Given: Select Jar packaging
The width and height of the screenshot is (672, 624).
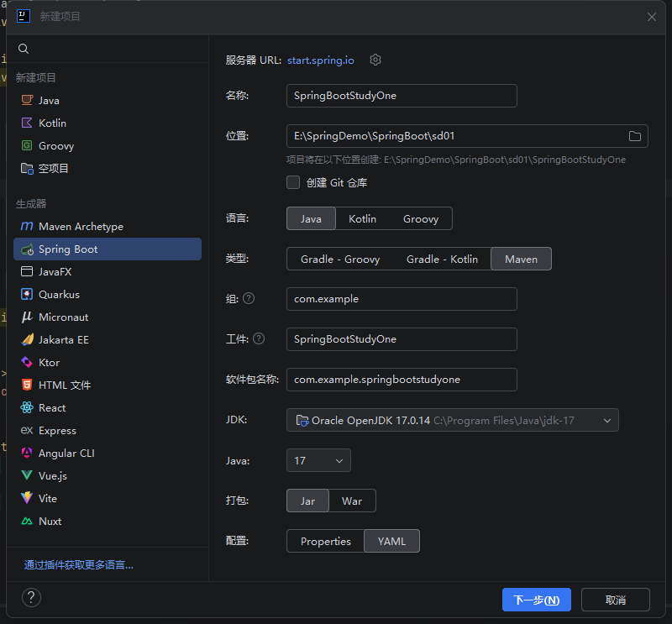Looking at the screenshot, I should (x=307, y=501).
